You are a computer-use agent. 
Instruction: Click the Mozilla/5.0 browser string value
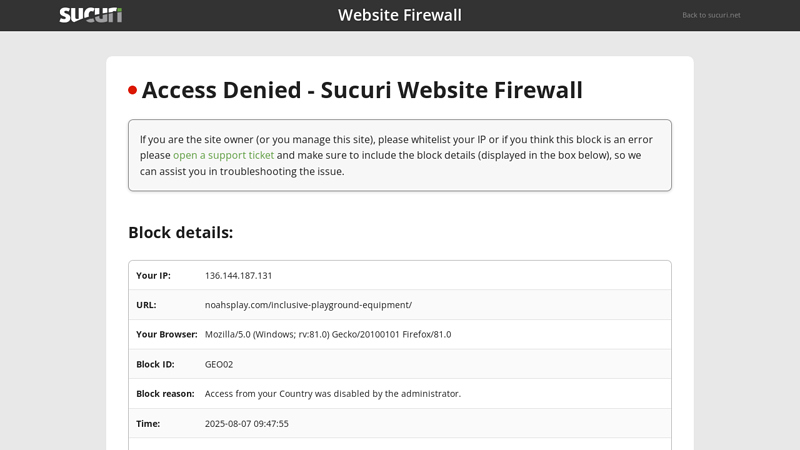(328, 335)
